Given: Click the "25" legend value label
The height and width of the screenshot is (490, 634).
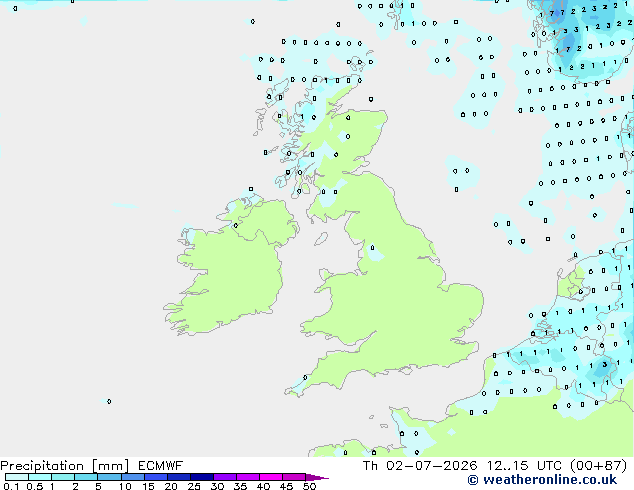Looking at the screenshot, I should [194, 486].
